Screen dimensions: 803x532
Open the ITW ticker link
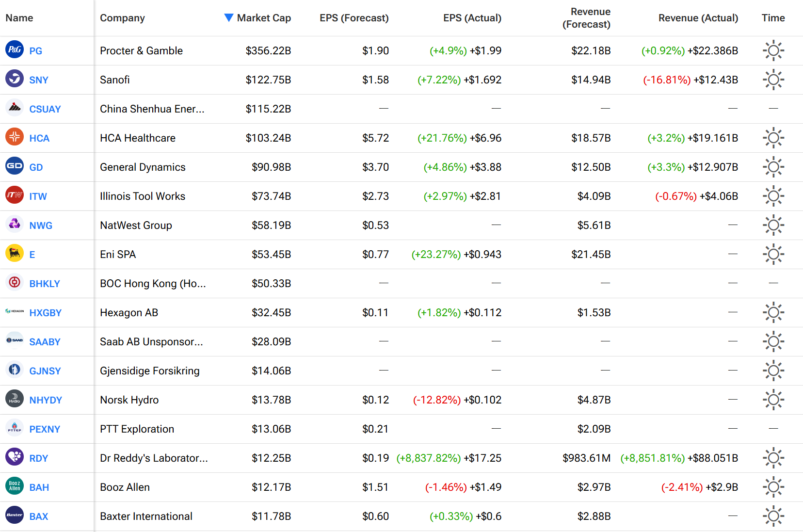pos(38,196)
